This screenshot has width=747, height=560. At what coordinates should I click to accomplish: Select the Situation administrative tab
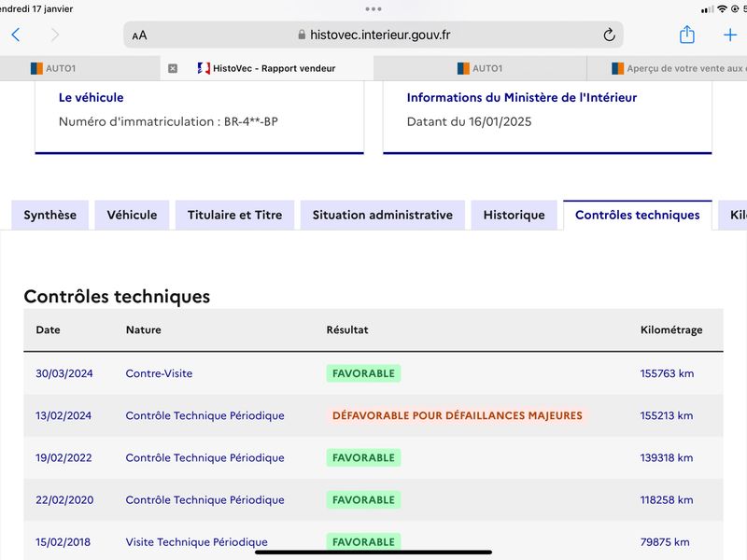[x=383, y=216]
